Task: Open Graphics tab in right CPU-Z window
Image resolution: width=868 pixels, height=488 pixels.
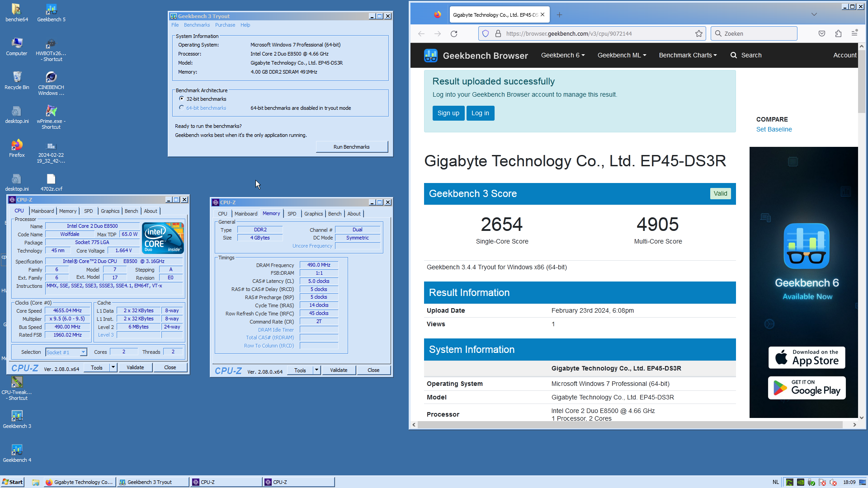Action: tap(313, 214)
